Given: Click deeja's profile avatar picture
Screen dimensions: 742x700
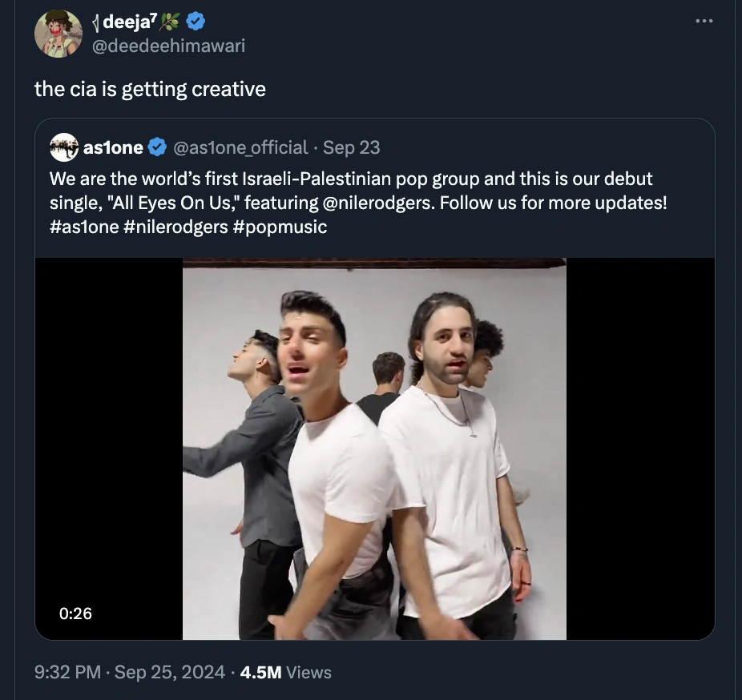Looking at the screenshot, I should pos(58,34).
